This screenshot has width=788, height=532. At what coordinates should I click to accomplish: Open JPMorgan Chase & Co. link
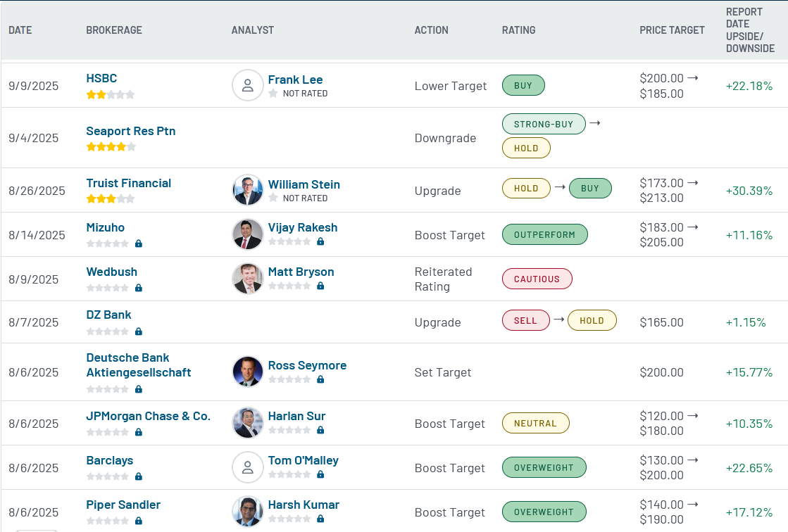click(149, 417)
